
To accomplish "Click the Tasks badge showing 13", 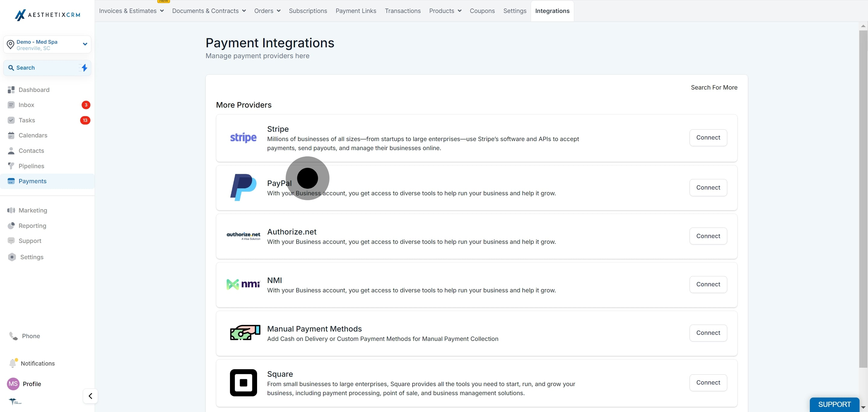I will (85, 120).
